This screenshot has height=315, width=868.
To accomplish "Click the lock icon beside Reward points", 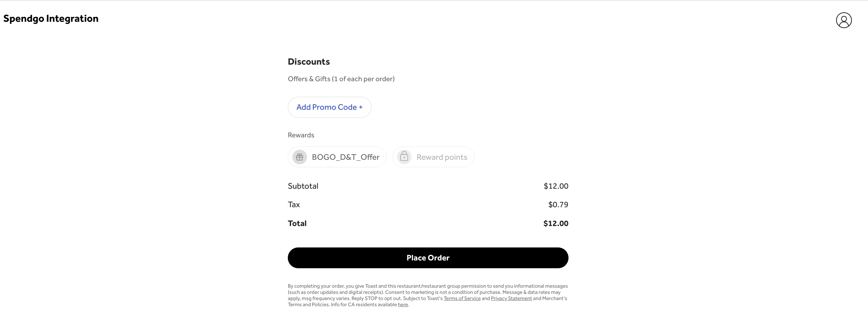I will coord(404,157).
